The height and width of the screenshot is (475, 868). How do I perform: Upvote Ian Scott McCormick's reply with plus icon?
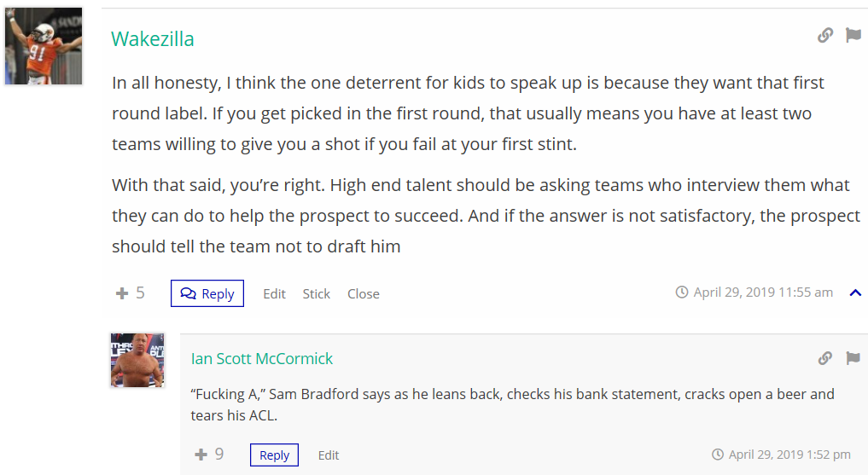(201, 455)
